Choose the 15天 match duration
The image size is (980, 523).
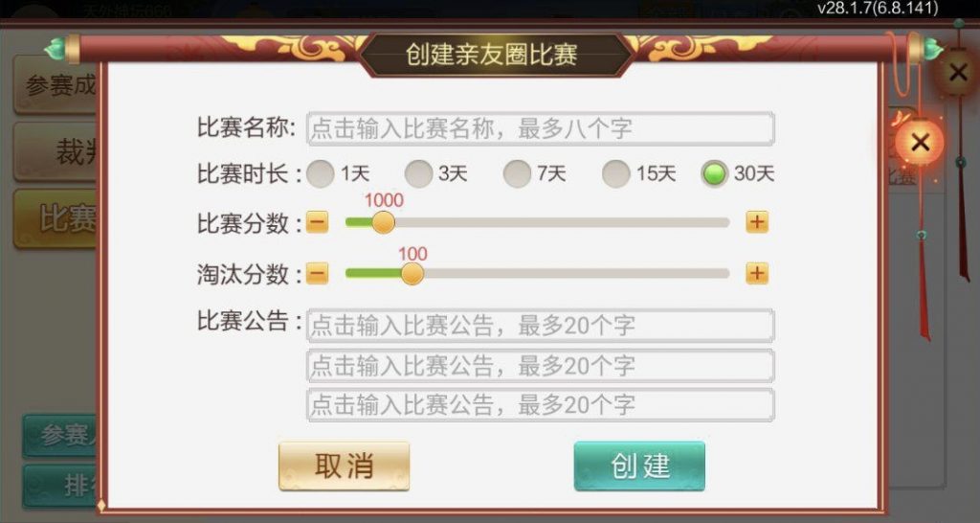616,173
